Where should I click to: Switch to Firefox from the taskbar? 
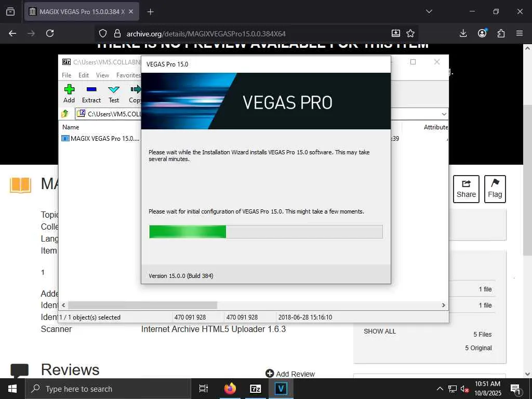point(230,389)
